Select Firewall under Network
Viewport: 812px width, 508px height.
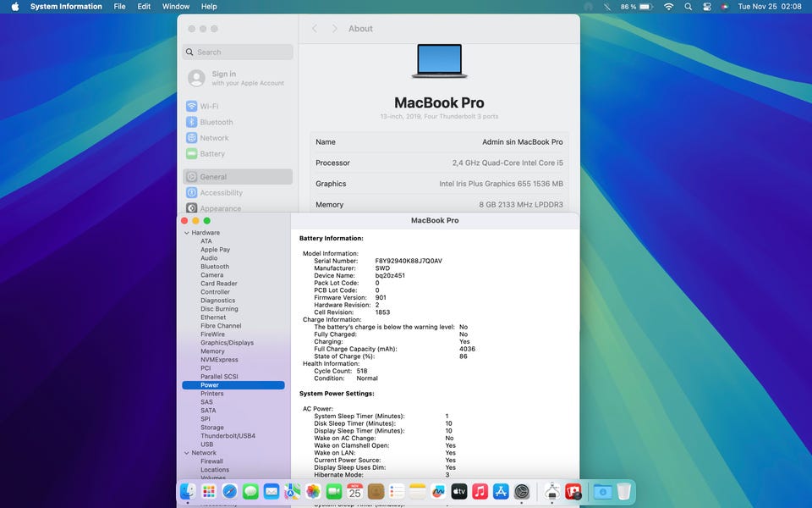click(211, 461)
